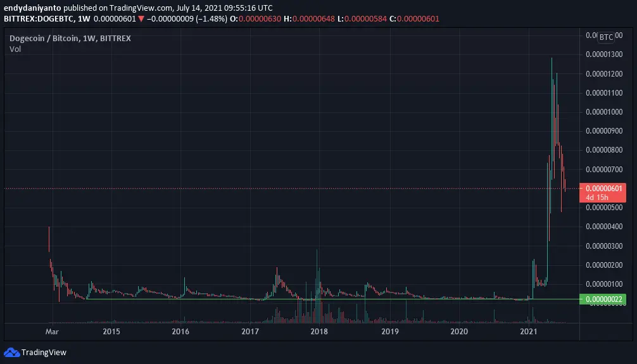
Task: Click the low value L:0.00000584
Action: tap(362, 19)
